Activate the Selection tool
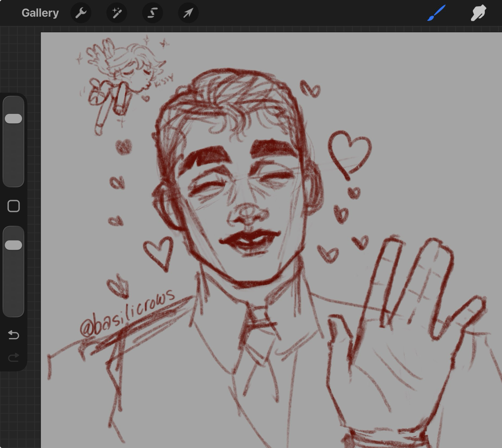 point(152,13)
